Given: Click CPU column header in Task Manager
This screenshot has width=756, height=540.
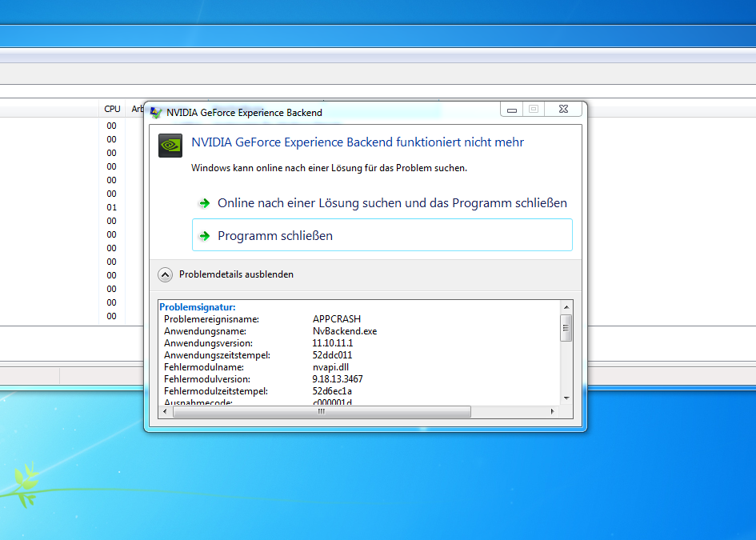Looking at the screenshot, I should click(x=112, y=109).
